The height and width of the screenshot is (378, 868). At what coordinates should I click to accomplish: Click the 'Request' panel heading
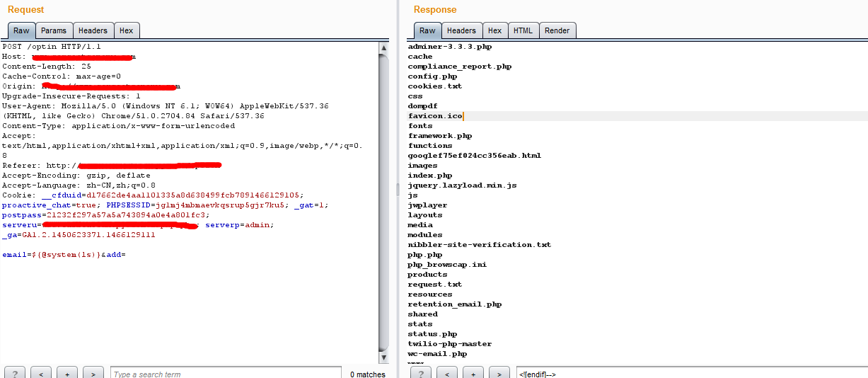(x=25, y=9)
